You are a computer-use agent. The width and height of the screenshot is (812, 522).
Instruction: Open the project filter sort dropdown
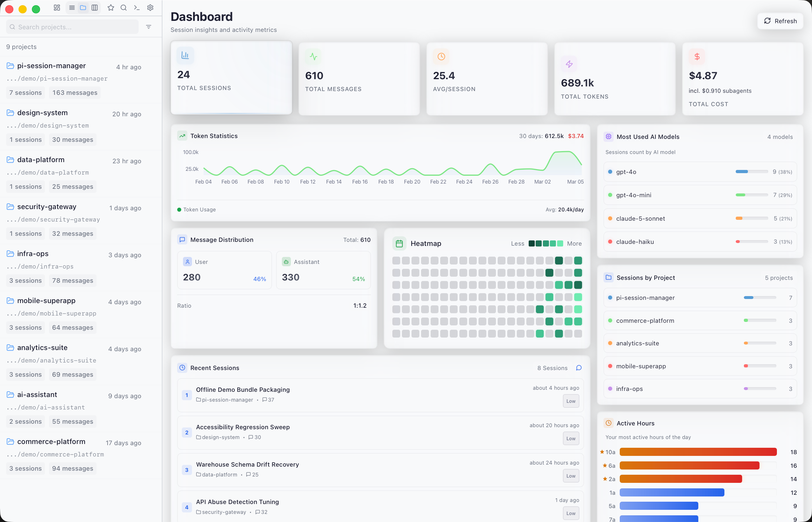[148, 27]
